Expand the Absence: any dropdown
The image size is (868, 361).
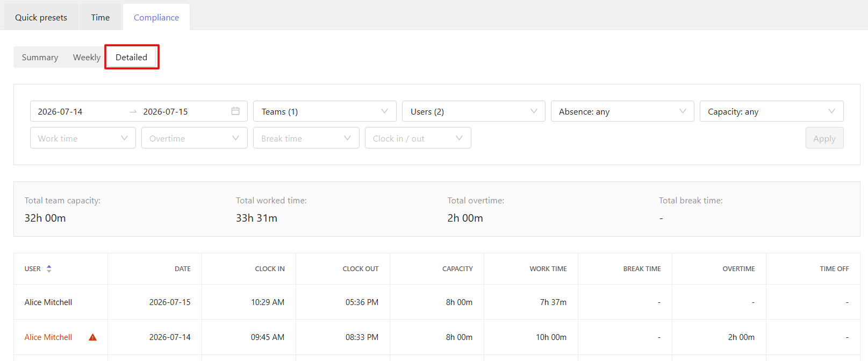[622, 111]
